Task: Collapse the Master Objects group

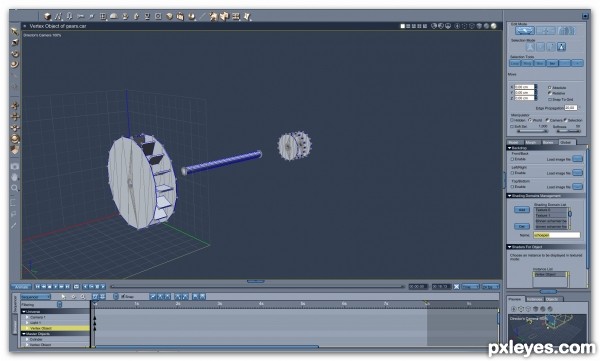Action: [24, 334]
